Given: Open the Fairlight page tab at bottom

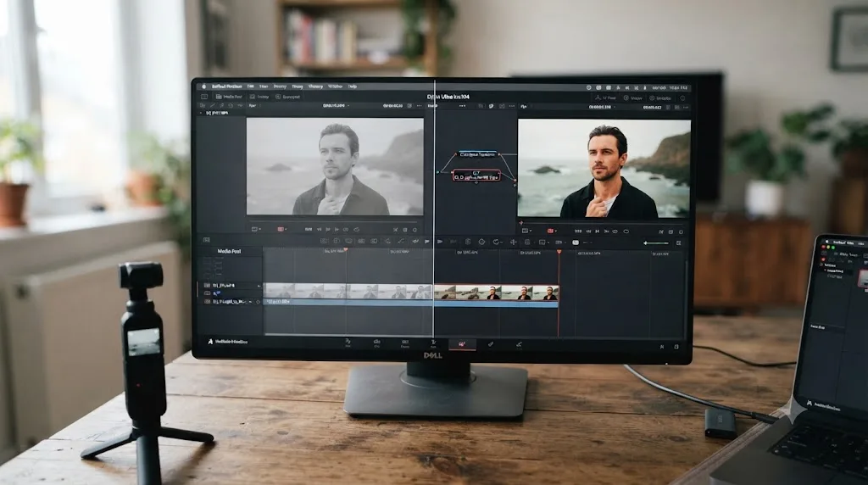Looking at the screenshot, I should (491, 344).
